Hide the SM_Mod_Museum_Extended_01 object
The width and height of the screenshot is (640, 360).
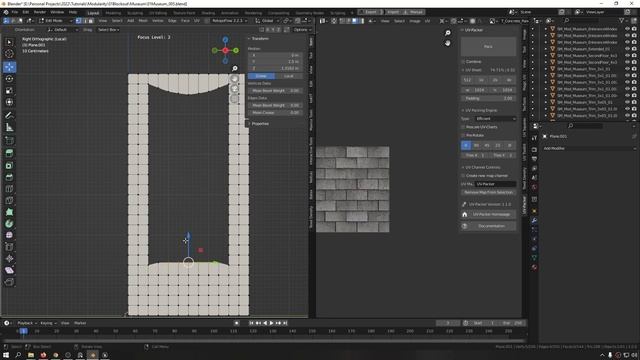(627, 49)
